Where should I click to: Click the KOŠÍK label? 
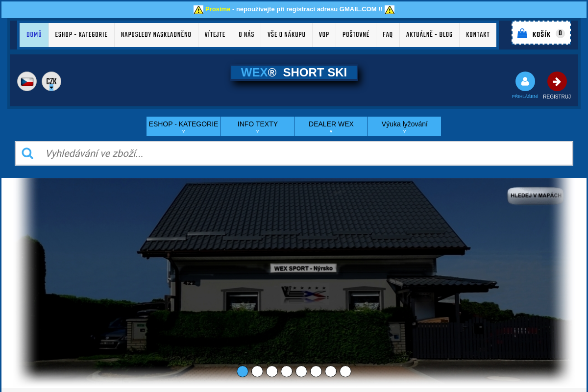(x=541, y=34)
